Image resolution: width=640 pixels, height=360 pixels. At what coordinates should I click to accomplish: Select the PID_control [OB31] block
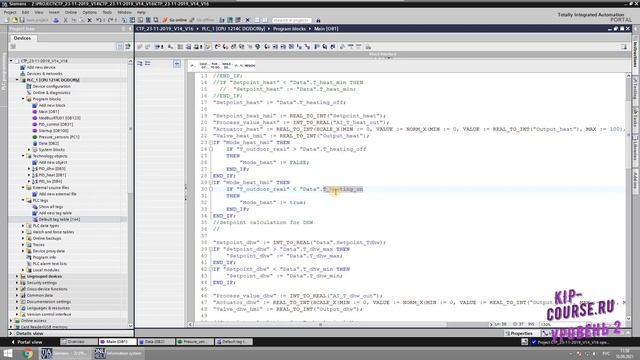pyautogui.click(x=56, y=124)
